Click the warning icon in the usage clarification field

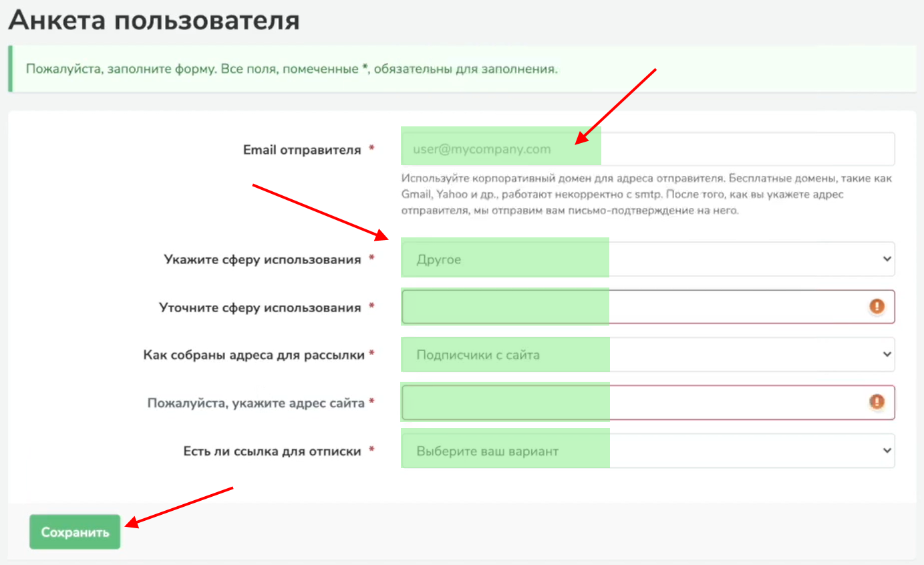click(x=876, y=306)
